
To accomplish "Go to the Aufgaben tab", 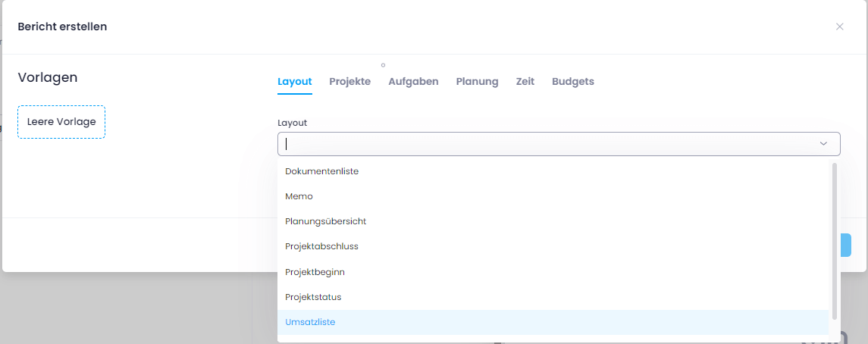I will (413, 82).
